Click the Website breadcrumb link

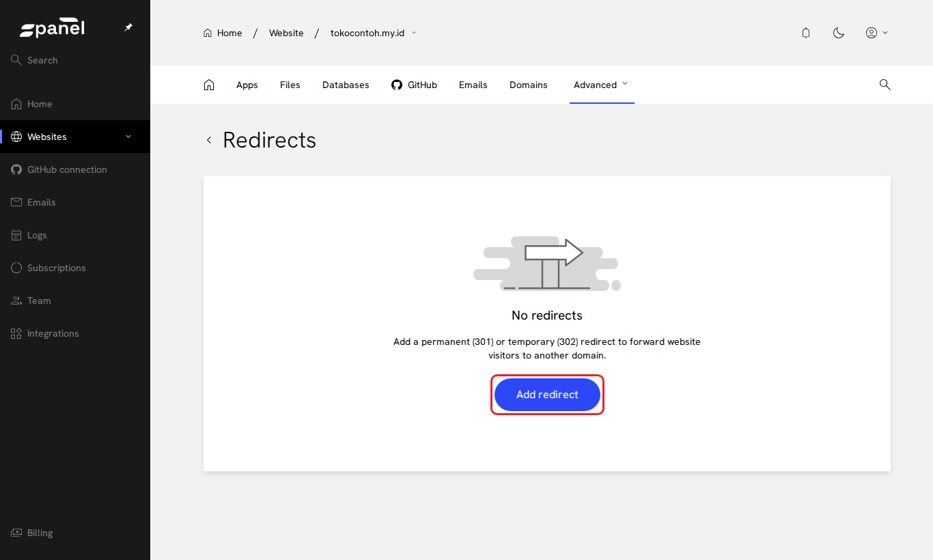point(286,33)
